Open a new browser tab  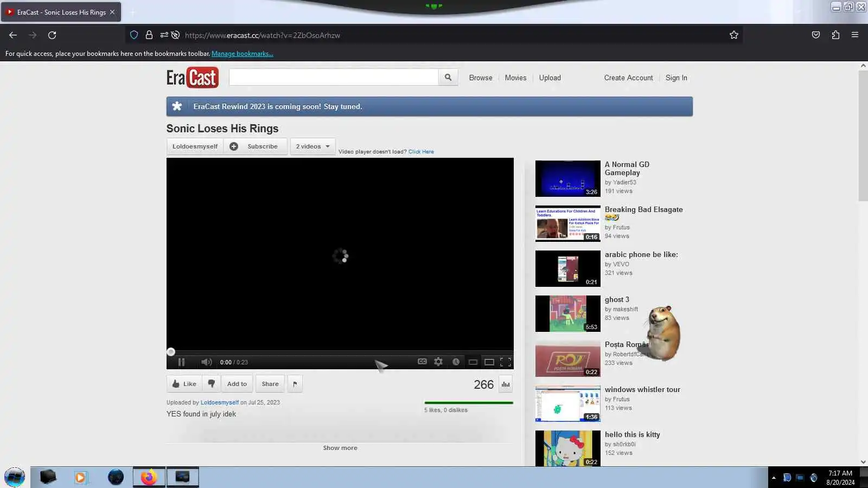coord(132,12)
